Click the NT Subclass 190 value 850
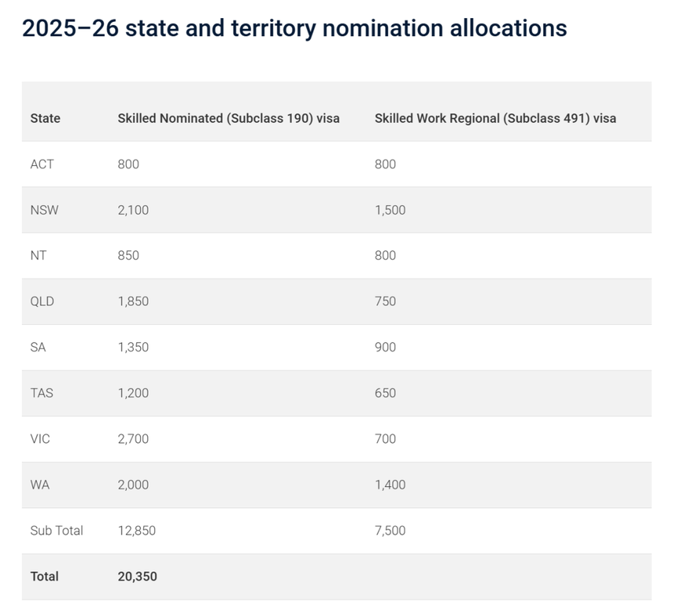Image resolution: width=673 pixels, height=616 pixels. pyautogui.click(x=128, y=255)
